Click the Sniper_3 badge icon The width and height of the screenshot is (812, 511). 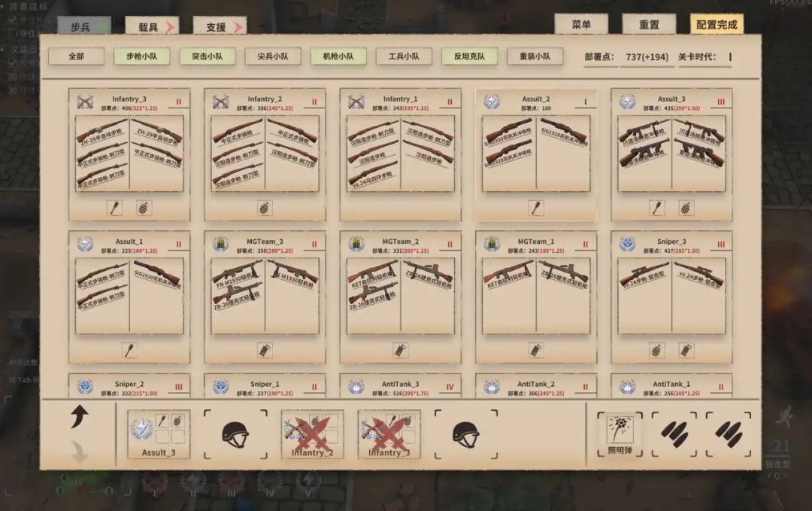(x=628, y=244)
